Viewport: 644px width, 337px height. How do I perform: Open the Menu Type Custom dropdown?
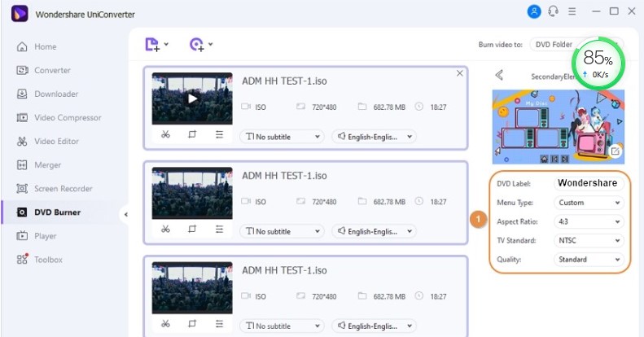coord(589,203)
